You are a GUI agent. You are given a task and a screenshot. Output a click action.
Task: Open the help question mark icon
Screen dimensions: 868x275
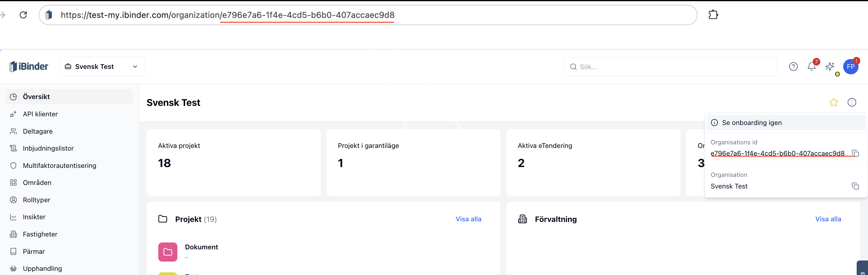point(793,67)
